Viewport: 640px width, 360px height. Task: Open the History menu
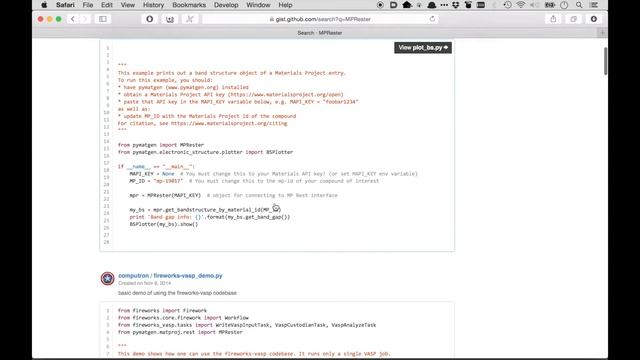click(153, 5)
